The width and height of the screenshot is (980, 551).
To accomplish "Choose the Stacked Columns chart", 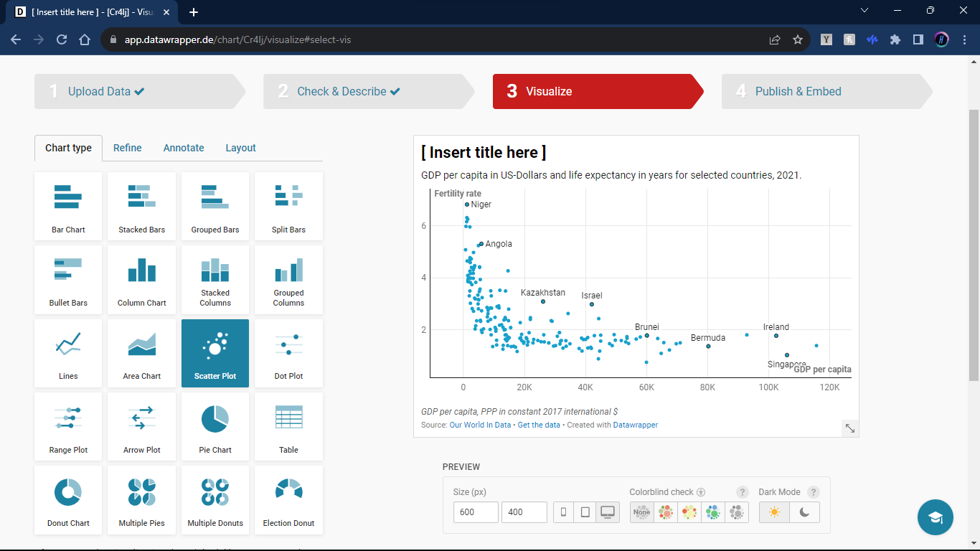I will 215,279.
